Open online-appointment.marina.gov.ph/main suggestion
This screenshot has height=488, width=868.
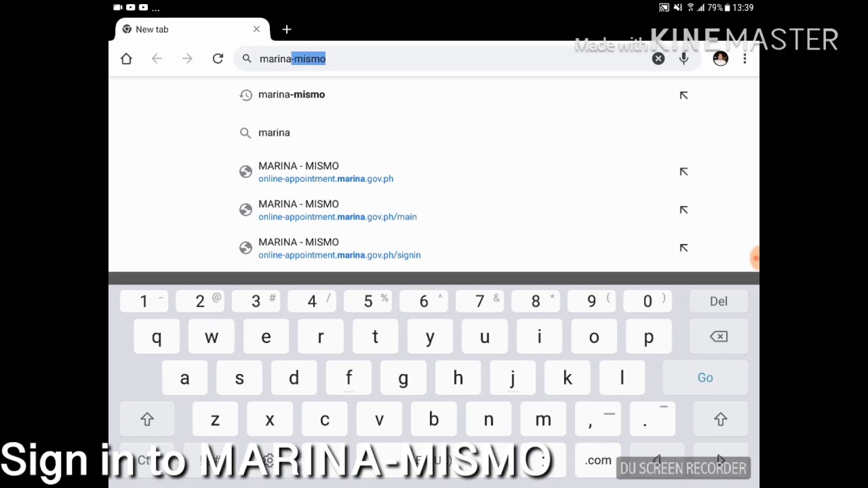tap(434, 210)
